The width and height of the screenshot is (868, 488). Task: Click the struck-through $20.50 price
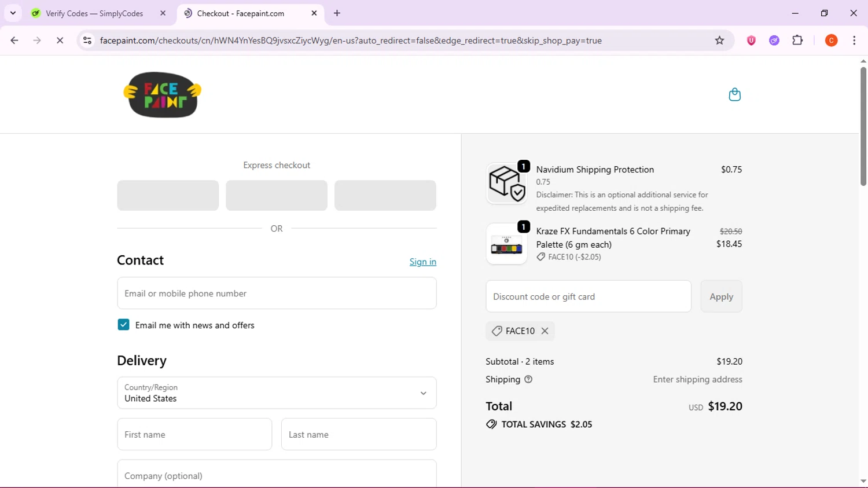point(731,231)
